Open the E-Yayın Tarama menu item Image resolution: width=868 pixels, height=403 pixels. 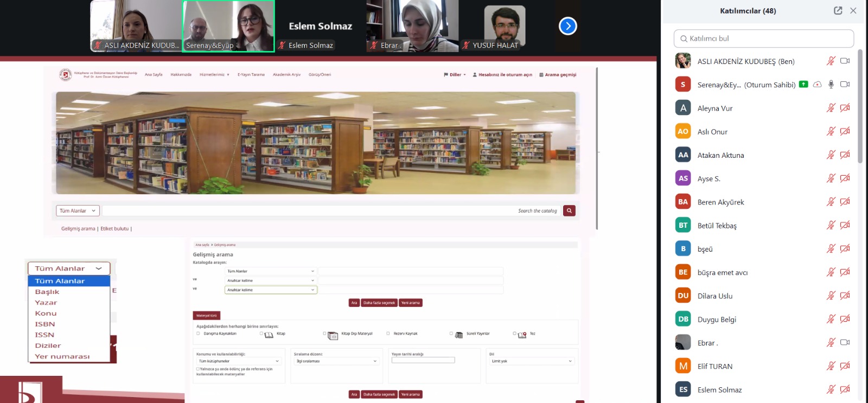pyautogui.click(x=251, y=75)
